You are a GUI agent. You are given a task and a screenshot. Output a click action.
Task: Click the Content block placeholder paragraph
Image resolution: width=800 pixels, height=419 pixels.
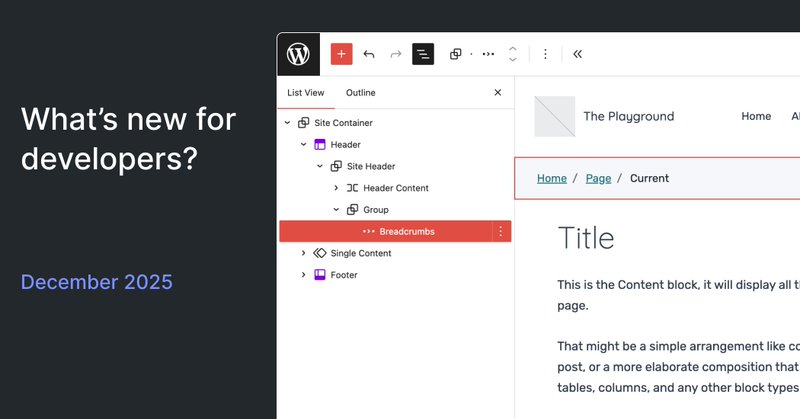coord(678,295)
